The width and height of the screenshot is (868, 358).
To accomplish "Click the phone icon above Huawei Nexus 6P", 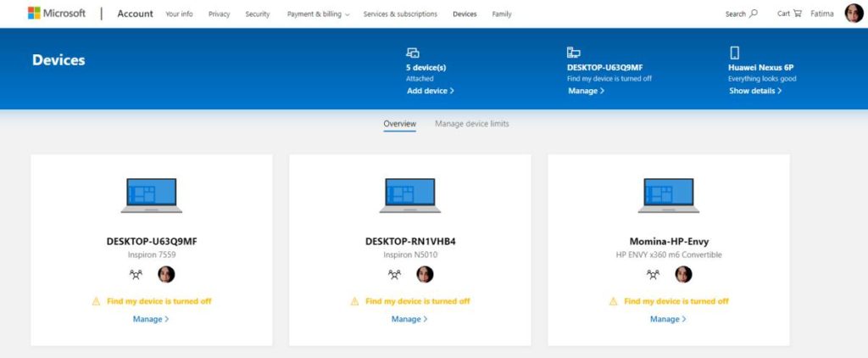I will [x=734, y=53].
